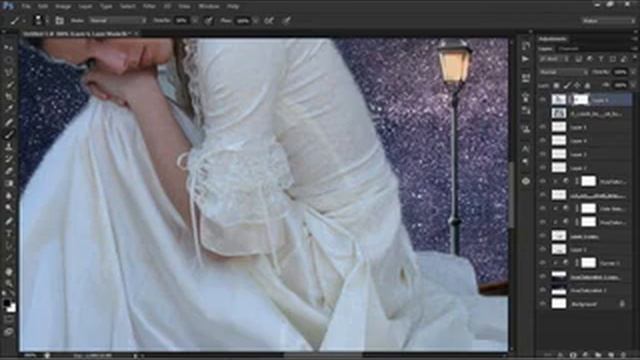Viewport: 640px width, 360px height.
Task: Open the brush preset picker arrow
Action: tap(47, 20)
